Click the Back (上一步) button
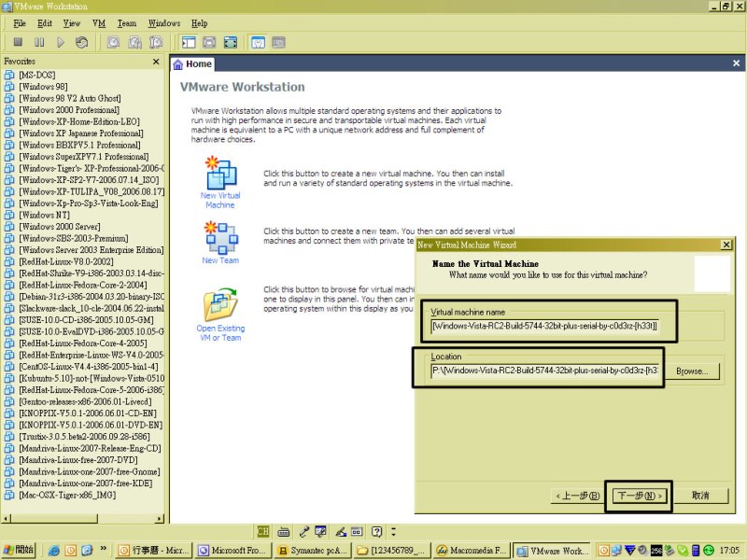 pyautogui.click(x=577, y=496)
